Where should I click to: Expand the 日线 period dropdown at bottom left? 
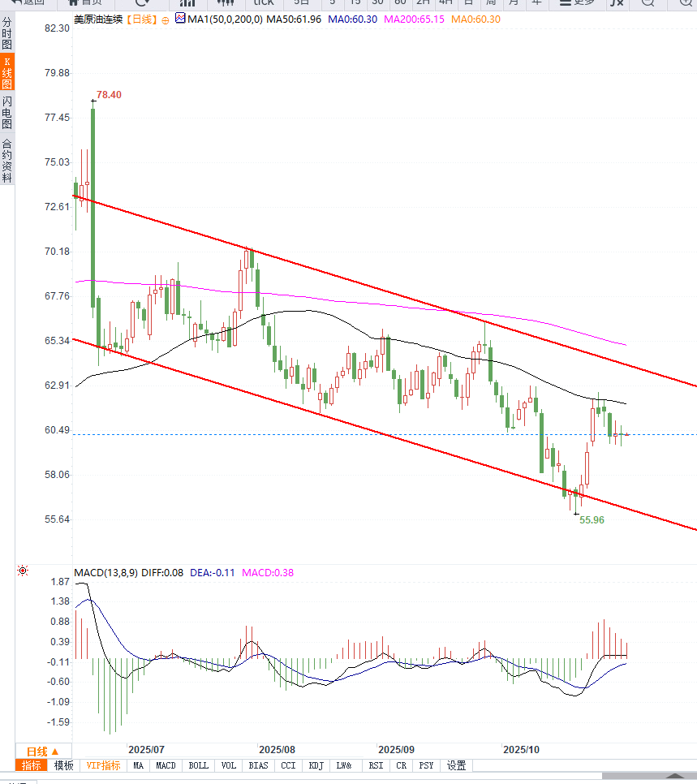(x=44, y=751)
